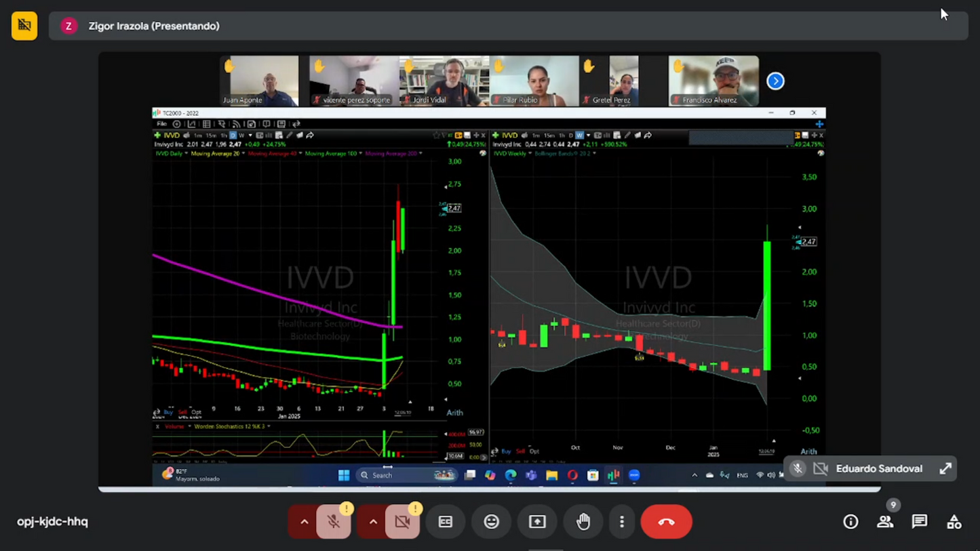Click the present screen icon in Meet

[536, 521]
